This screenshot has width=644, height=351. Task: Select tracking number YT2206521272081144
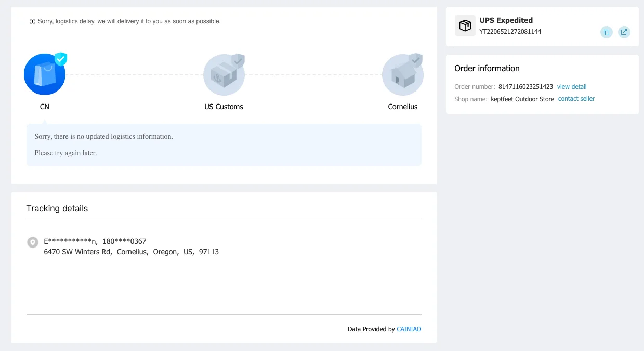[510, 32]
